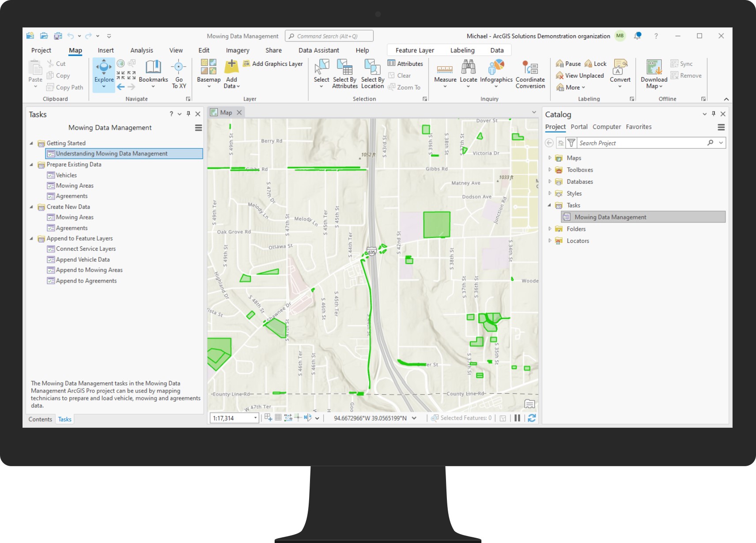756x543 pixels.
Task: Open the coordinate display units dropdown
Action: pyautogui.click(x=414, y=418)
